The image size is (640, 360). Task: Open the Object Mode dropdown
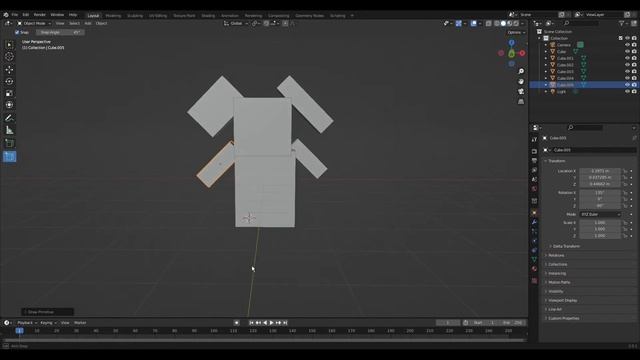[x=34, y=23]
